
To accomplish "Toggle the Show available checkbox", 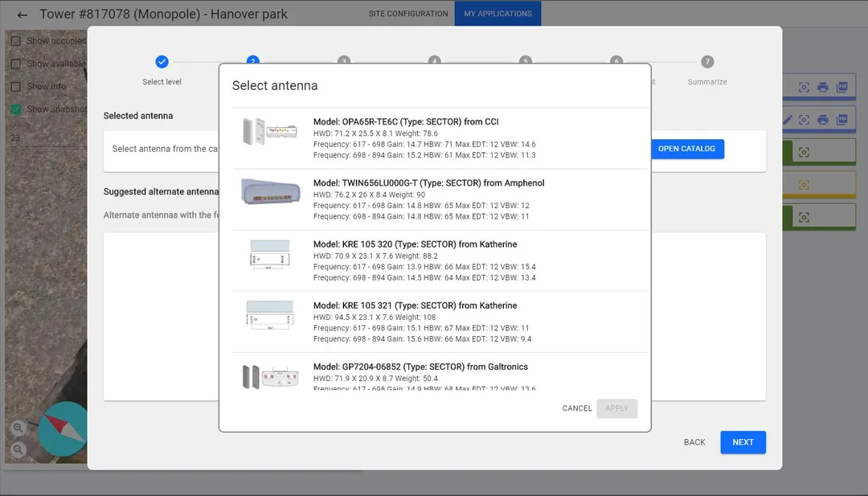I will [x=16, y=64].
